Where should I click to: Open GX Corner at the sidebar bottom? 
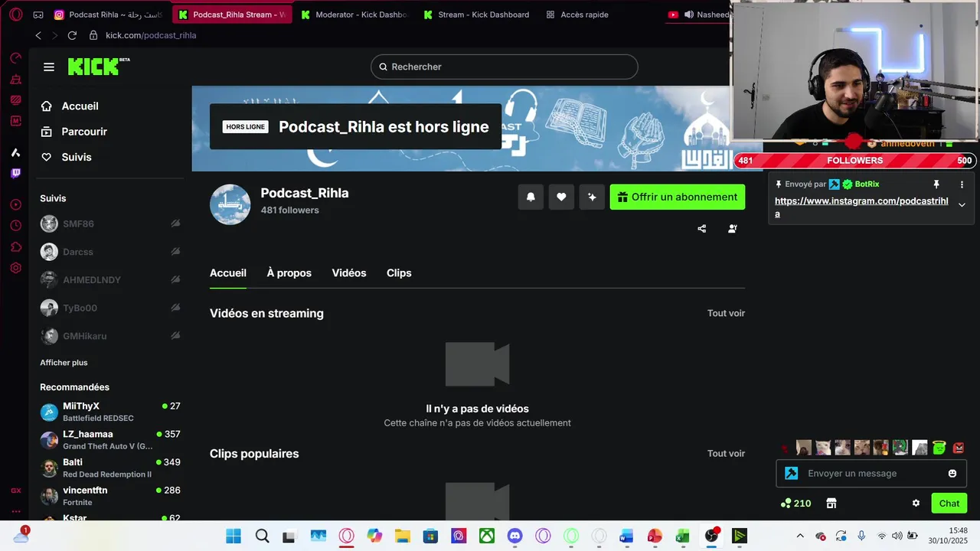[x=15, y=491]
